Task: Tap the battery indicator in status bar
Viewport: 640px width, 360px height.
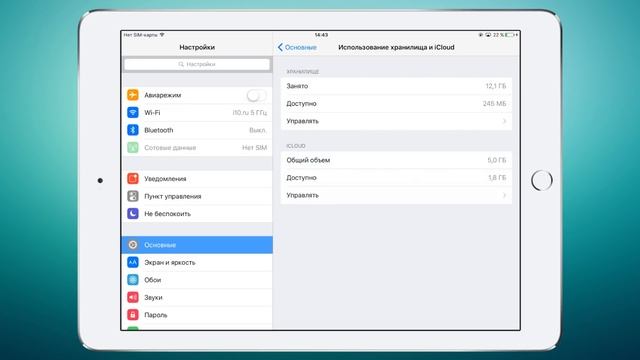Action: [x=510, y=35]
